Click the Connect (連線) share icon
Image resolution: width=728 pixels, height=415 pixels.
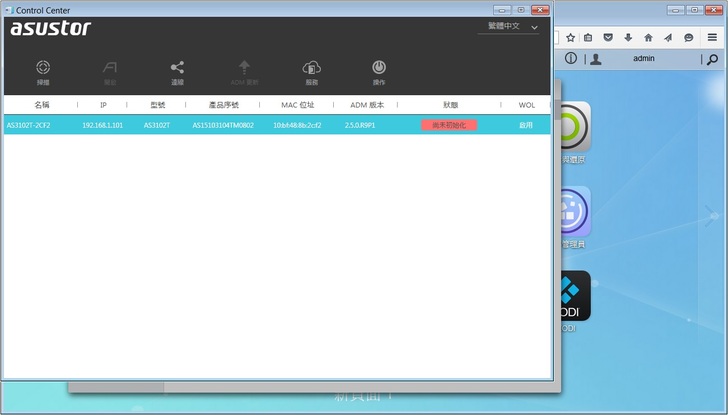177,70
